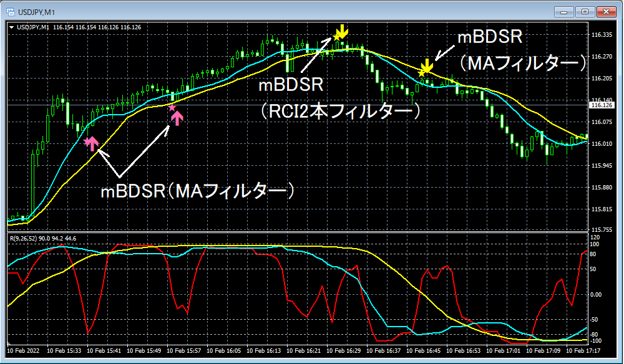Image resolution: width=624 pixels, height=364 pixels.
Task: Click time label 10 Feb 16:45
Action: coord(424,351)
